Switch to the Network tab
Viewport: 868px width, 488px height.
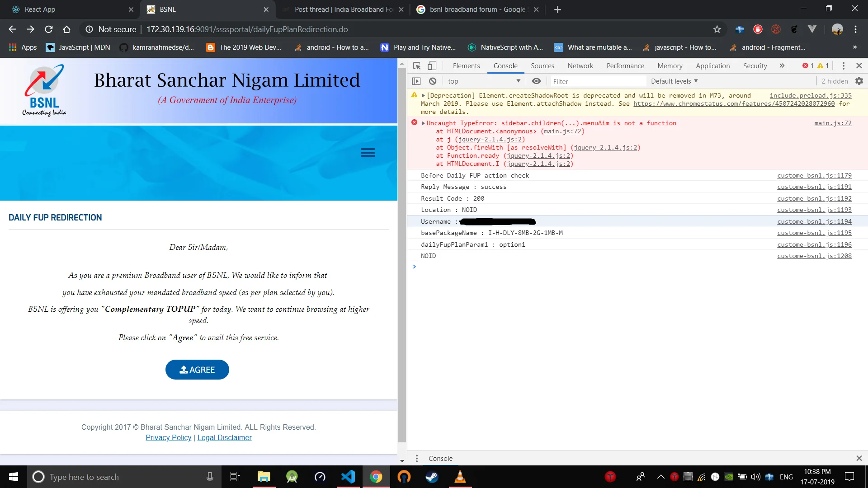(580, 66)
